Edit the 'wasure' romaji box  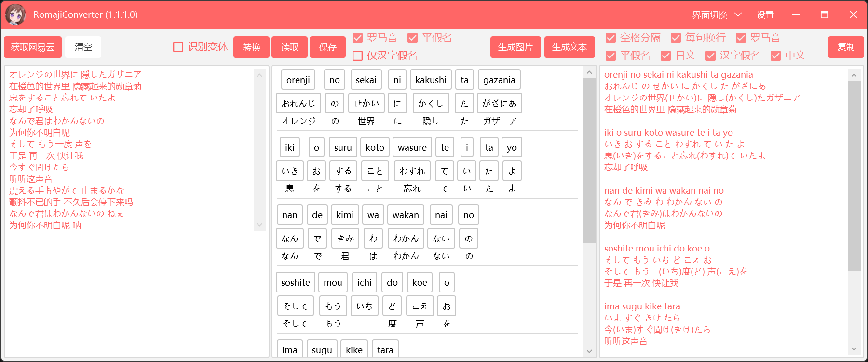point(412,147)
